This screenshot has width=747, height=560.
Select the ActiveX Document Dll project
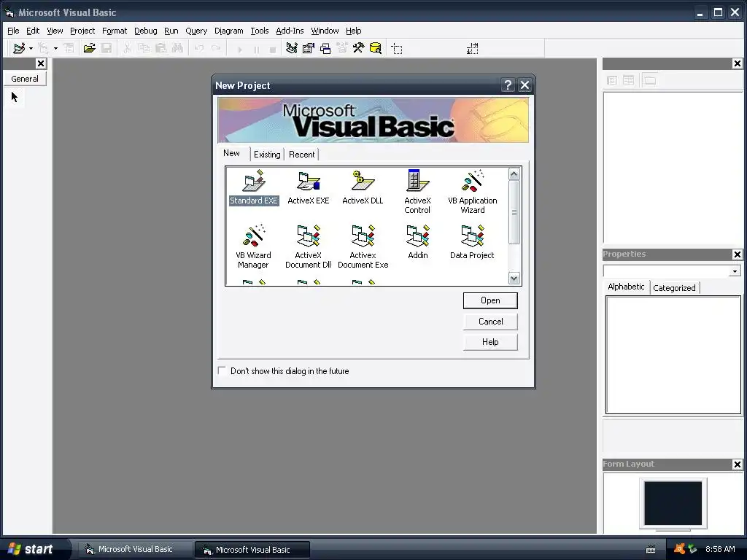click(x=309, y=246)
